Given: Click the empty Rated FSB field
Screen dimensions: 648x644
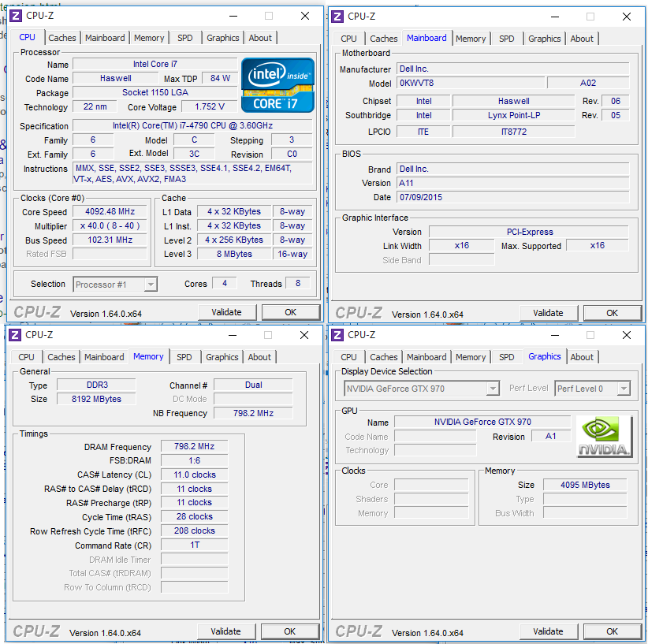Looking at the screenshot, I should (110, 254).
